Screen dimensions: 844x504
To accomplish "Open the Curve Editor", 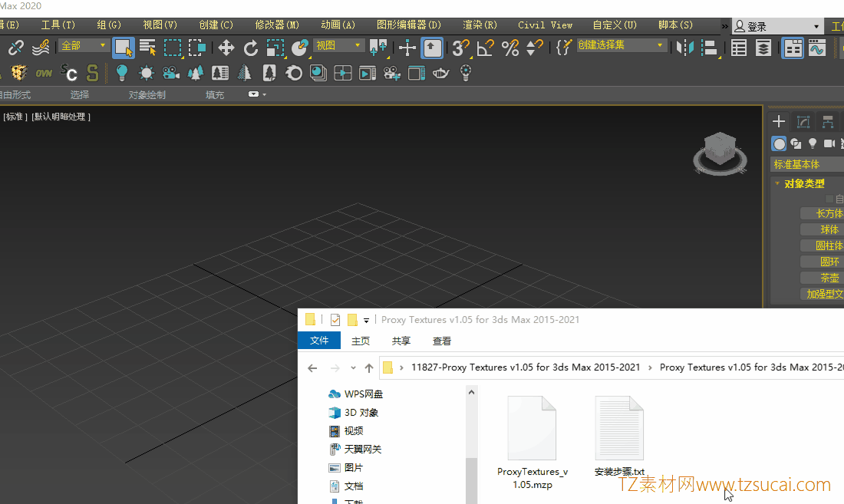I will click(817, 48).
